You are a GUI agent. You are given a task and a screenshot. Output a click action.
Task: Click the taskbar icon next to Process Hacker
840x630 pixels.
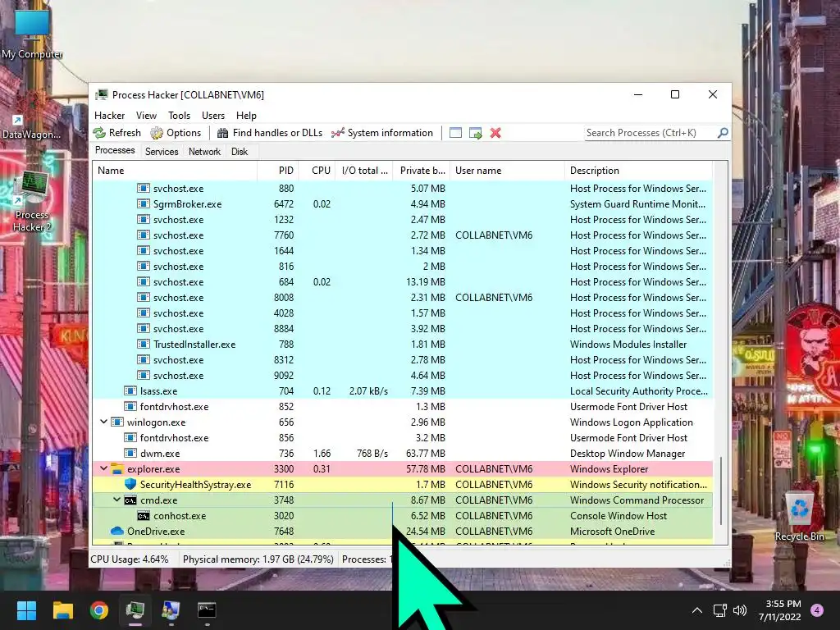click(171, 610)
